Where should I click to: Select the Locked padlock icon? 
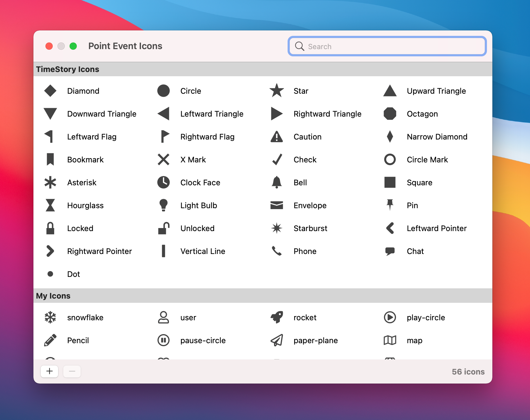(50, 228)
